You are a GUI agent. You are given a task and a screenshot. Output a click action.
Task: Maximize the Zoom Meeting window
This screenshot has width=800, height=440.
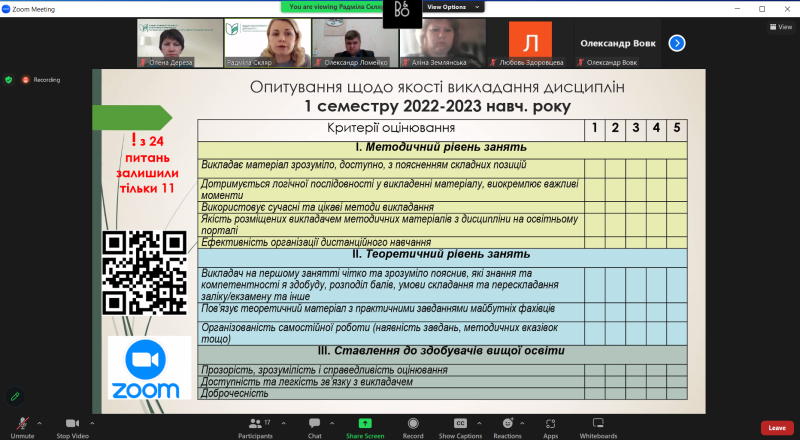[x=762, y=9]
